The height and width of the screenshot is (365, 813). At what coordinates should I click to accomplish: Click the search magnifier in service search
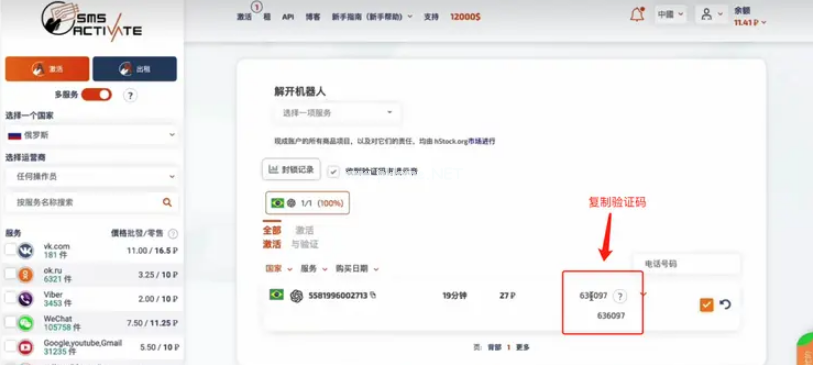[x=167, y=202]
